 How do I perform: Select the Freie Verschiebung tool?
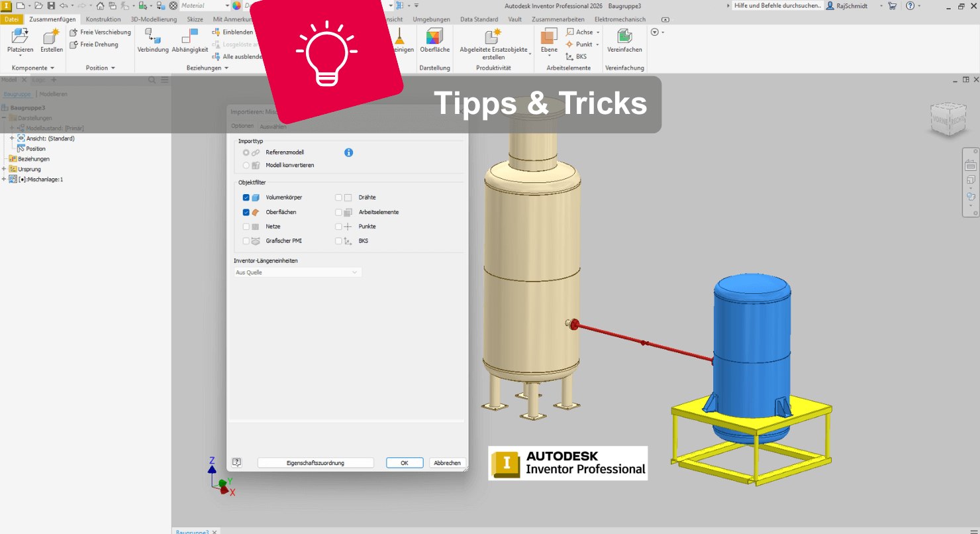(100, 32)
